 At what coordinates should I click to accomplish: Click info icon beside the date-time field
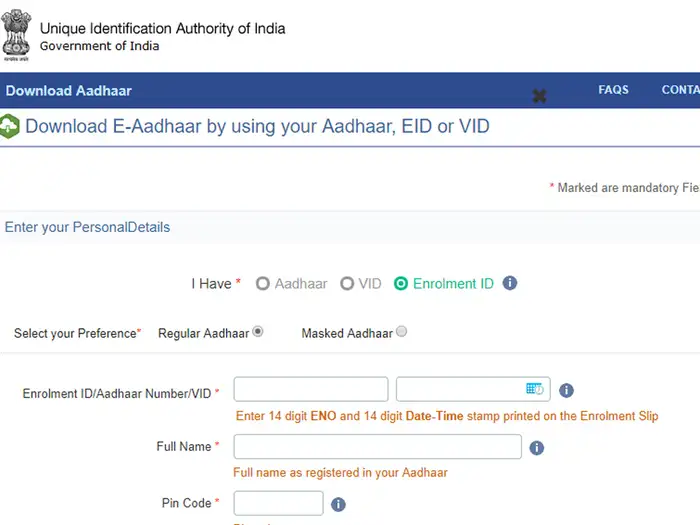(x=566, y=390)
